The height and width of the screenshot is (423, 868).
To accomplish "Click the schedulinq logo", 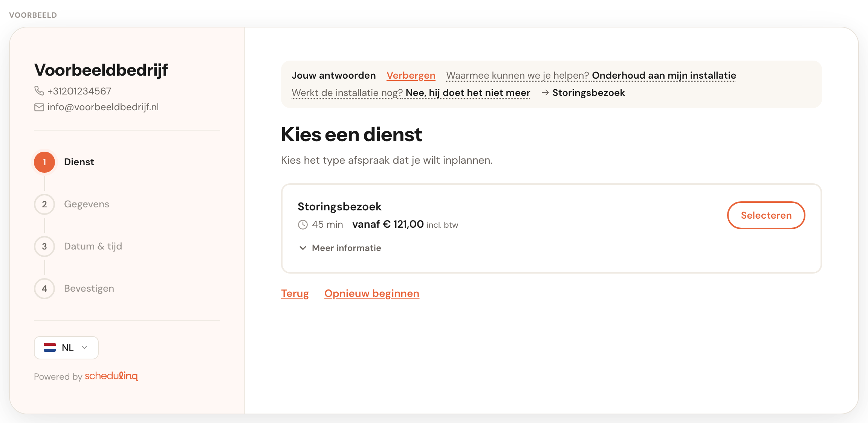I will click(112, 376).
